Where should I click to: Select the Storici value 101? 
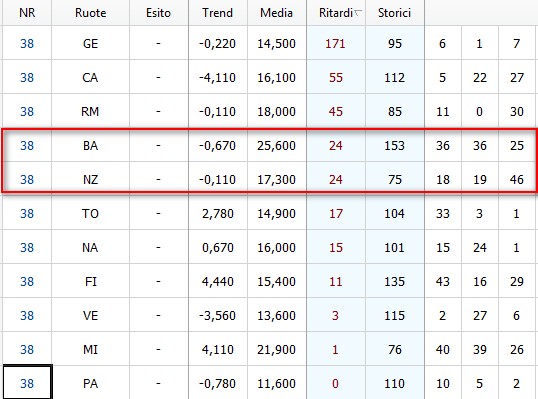[395, 247]
